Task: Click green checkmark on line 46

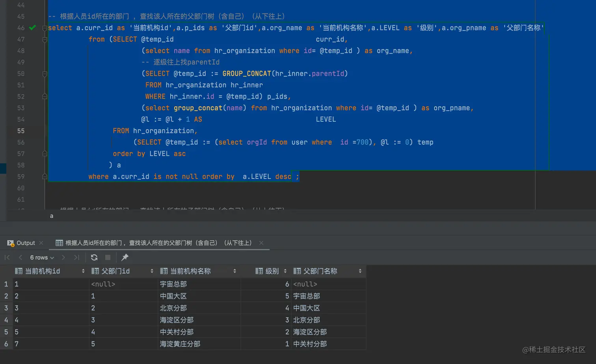Action: (32, 28)
